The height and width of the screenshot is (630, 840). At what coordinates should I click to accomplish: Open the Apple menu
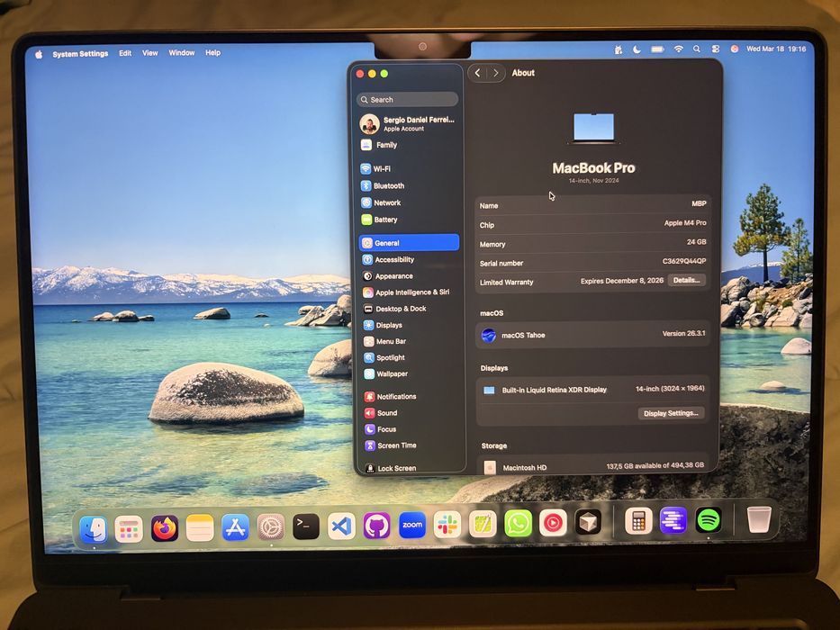39,54
